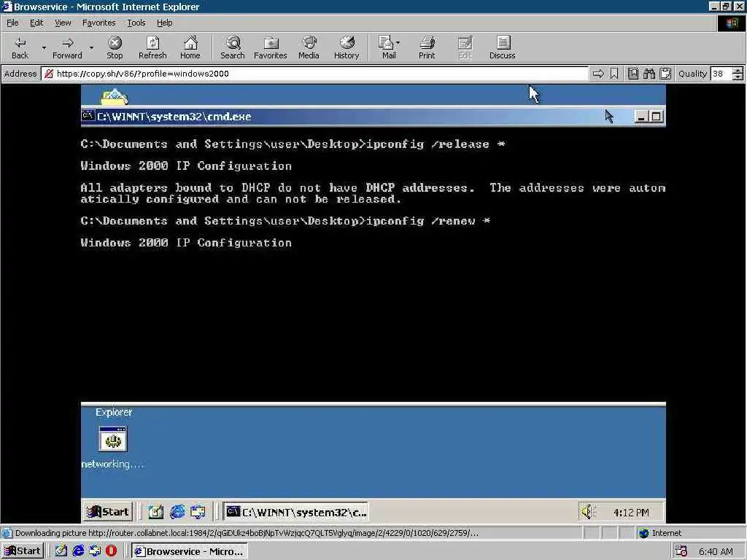Screen dimensions: 747x560
Task: Click the emulated Outlook Express quick launch icon
Action: (198, 512)
